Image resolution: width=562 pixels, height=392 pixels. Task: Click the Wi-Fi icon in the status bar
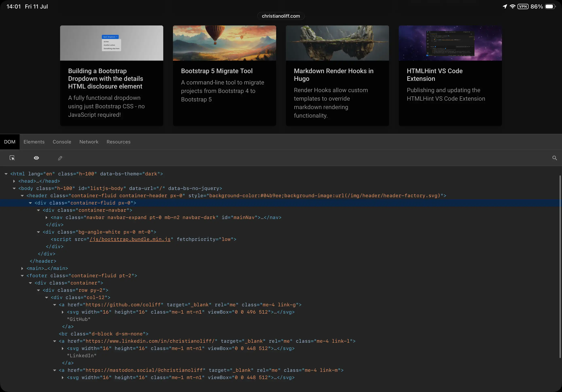point(512,6)
